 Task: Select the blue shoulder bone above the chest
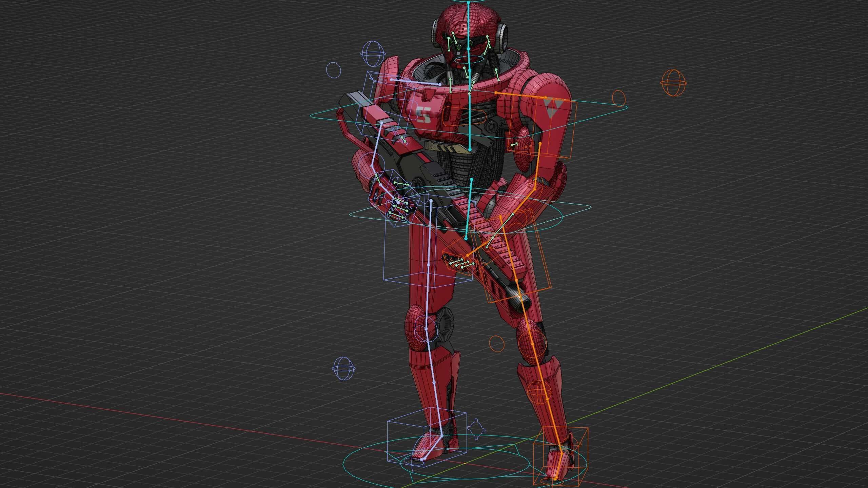[x=416, y=82]
